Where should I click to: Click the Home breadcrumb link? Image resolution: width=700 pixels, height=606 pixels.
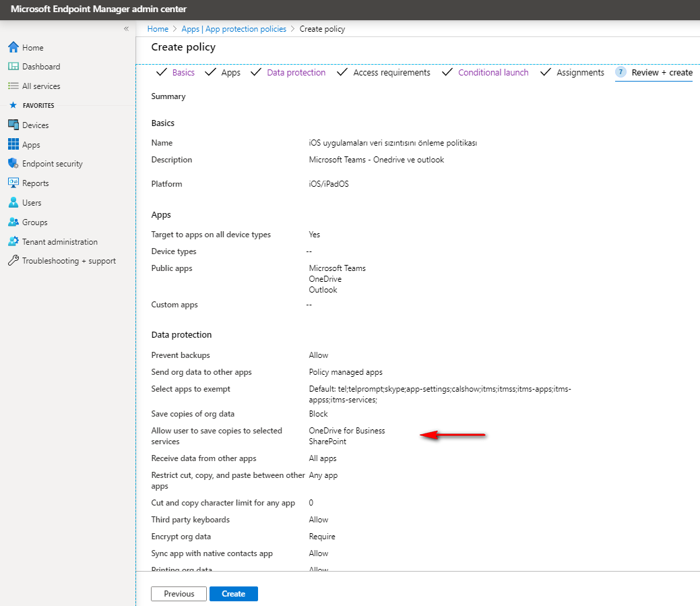(158, 29)
